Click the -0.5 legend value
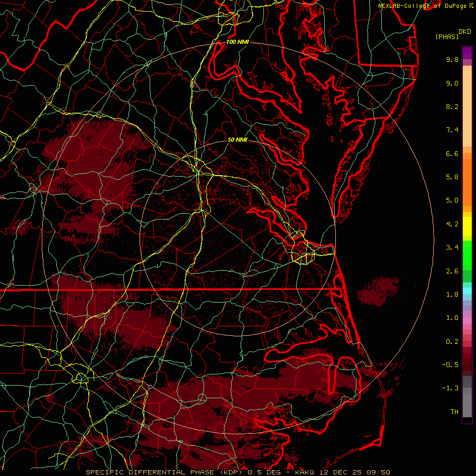476x476 pixels. 450,365
